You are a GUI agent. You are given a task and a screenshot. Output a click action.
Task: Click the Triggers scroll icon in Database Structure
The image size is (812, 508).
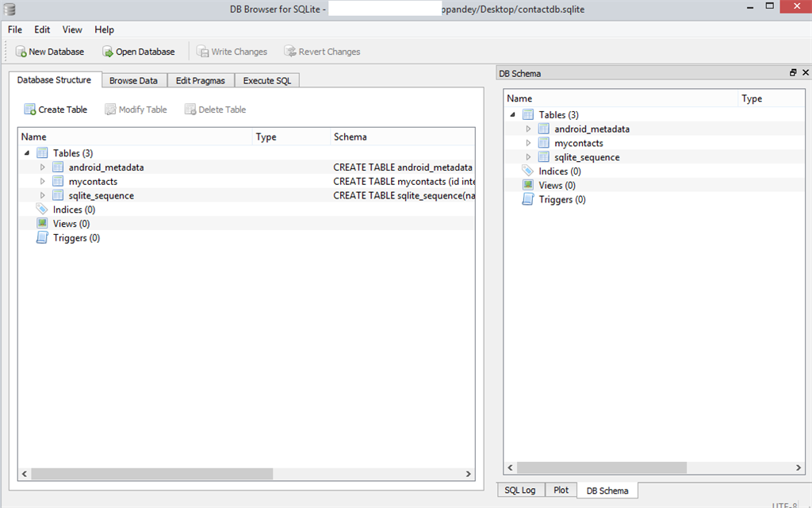42,237
